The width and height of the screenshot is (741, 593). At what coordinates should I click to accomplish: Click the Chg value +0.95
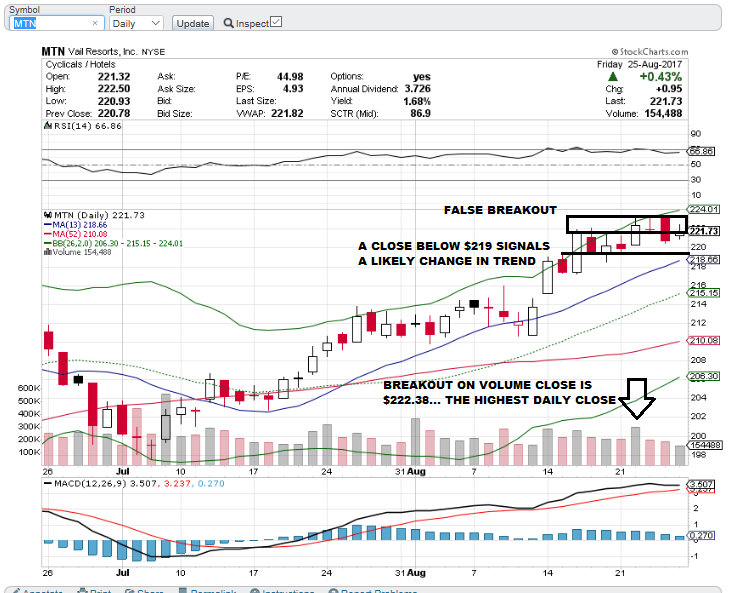point(669,89)
